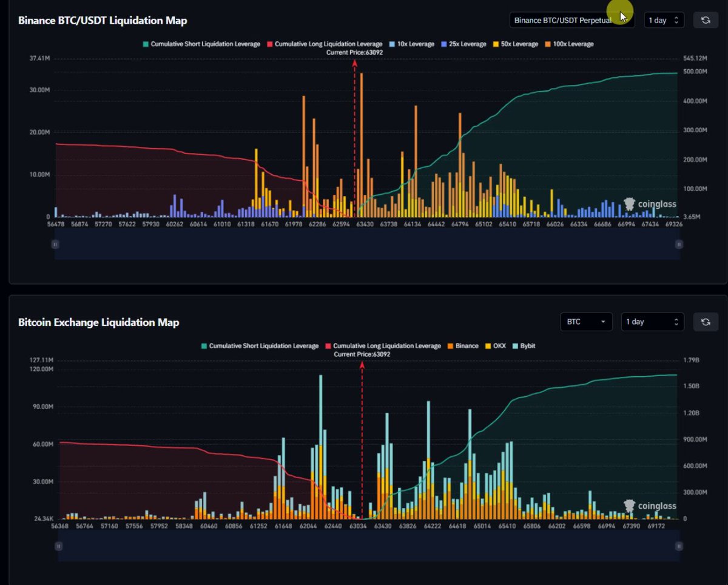Click the left range handle under the Binance BTC/USDT chart
This screenshot has height=585, width=728.
55,245
